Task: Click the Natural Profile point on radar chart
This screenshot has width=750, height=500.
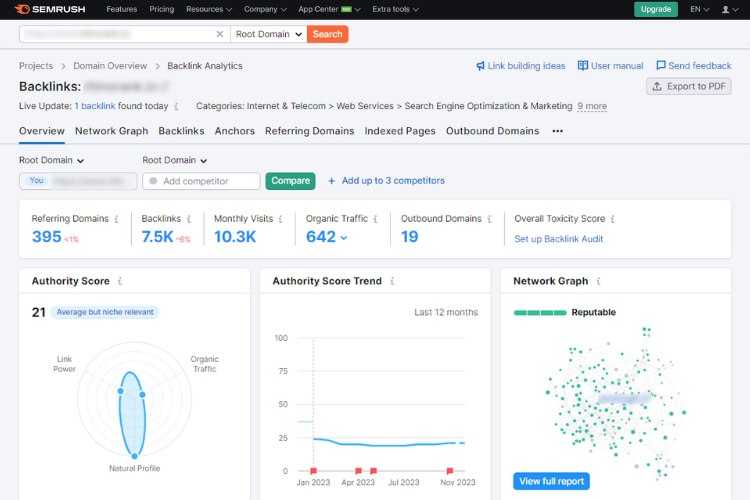Action: [x=134, y=456]
